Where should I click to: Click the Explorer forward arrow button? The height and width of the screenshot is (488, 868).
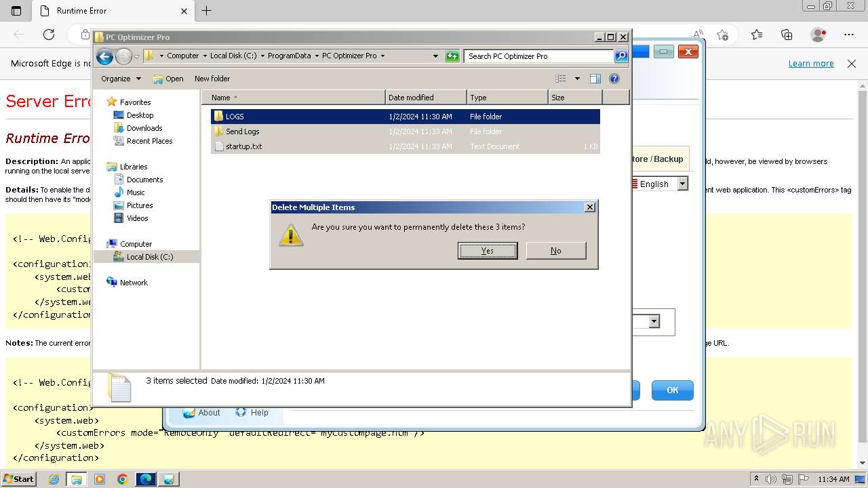point(123,56)
